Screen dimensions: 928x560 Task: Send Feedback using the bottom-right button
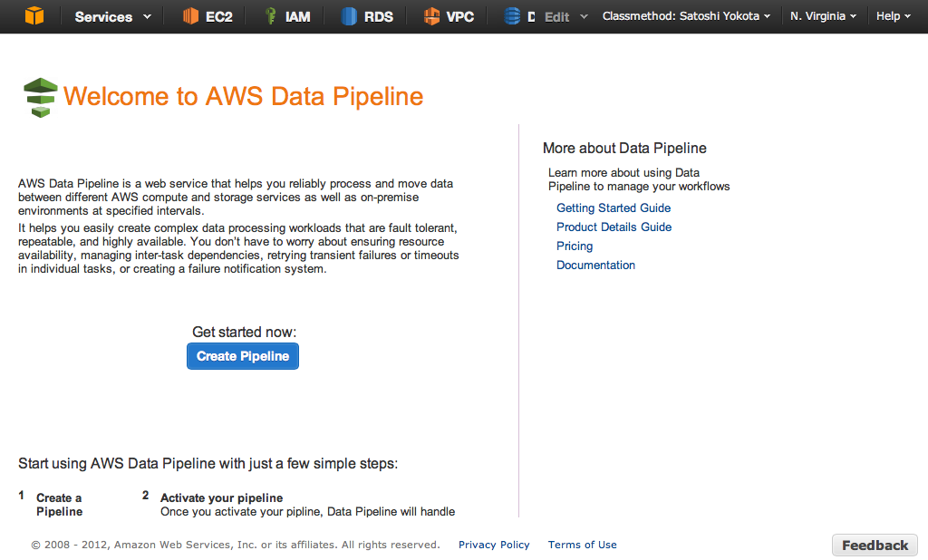pos(874,545)
